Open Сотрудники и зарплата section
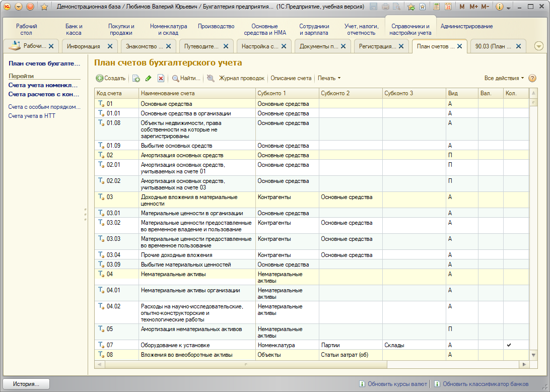The height and width of the screenshot is (392, 550). pyautogui.click(x=314, y=30)
